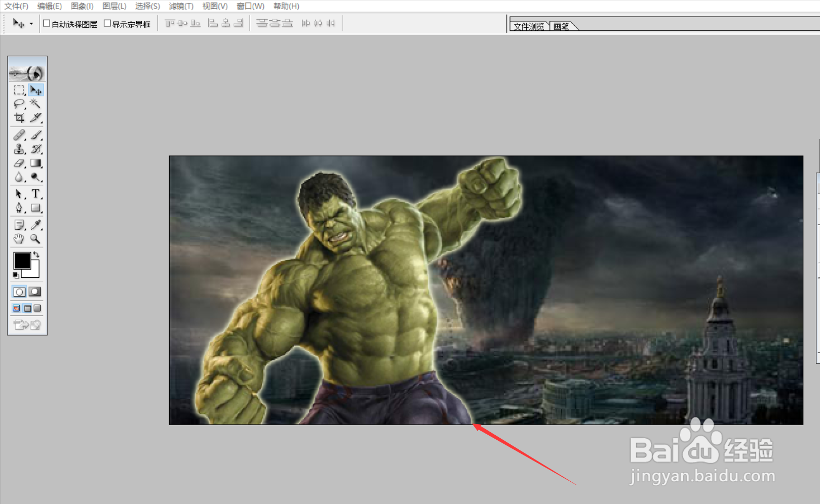Click the align bottom edges button
The height and width of the screenshot is (504, 820).
pyautogui.click(x=196, y=23)
